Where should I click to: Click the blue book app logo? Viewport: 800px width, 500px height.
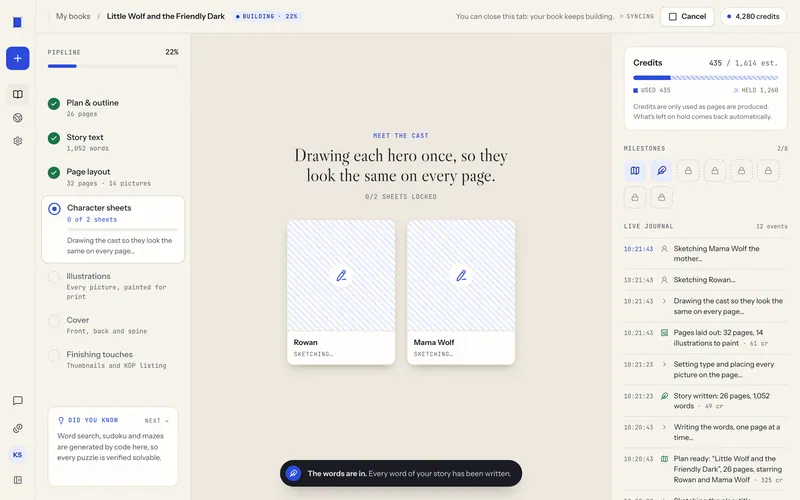coord(17,22)
